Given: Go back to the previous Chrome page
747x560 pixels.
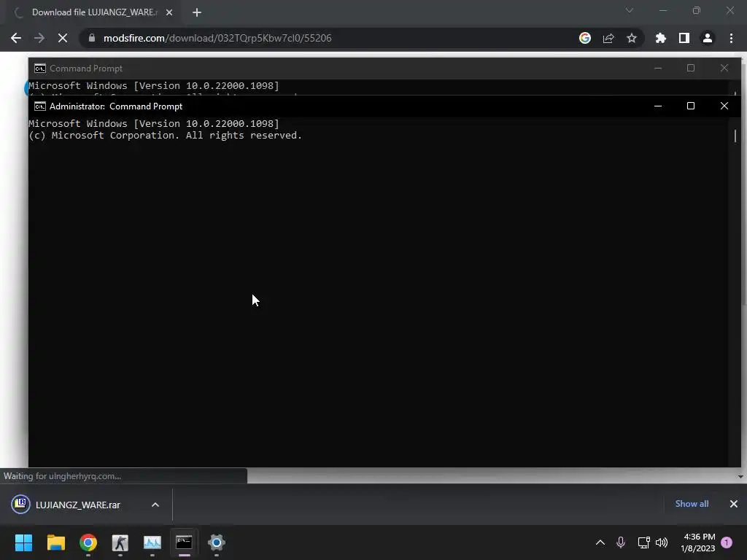Looking at the screenshot, I should [16, 38].
